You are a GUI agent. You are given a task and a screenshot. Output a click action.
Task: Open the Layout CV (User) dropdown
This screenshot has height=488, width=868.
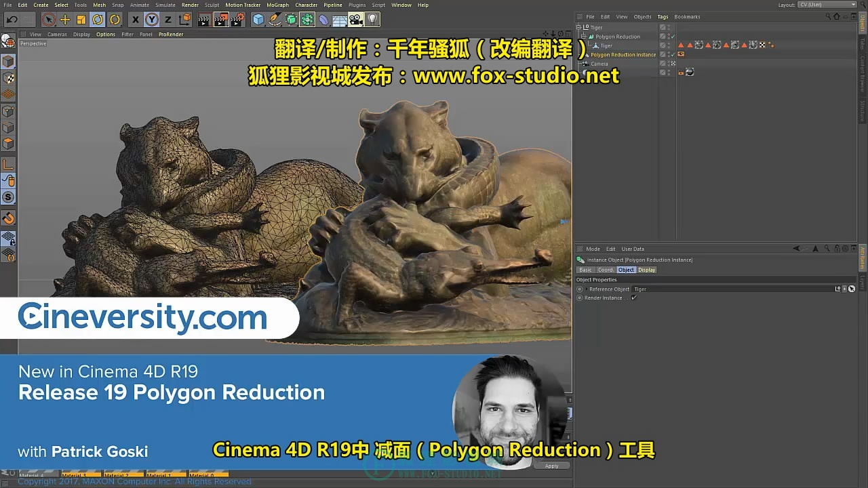click(x=827, y=5)
